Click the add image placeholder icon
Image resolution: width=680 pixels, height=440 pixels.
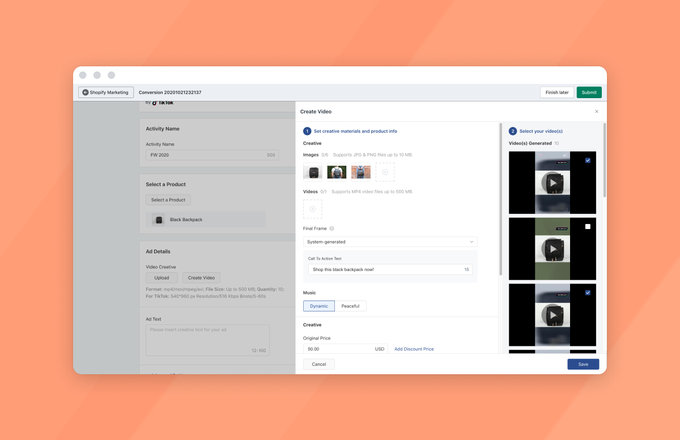(385, 173)
